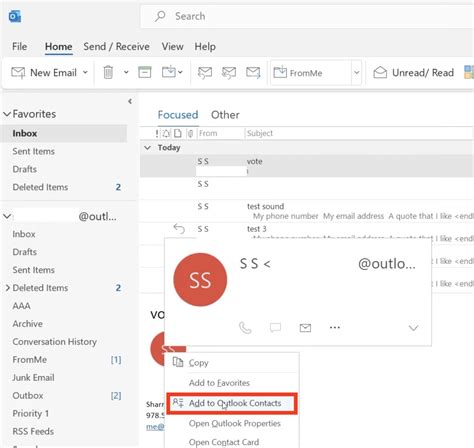Open the 'test sound' message

click(307, 211)
